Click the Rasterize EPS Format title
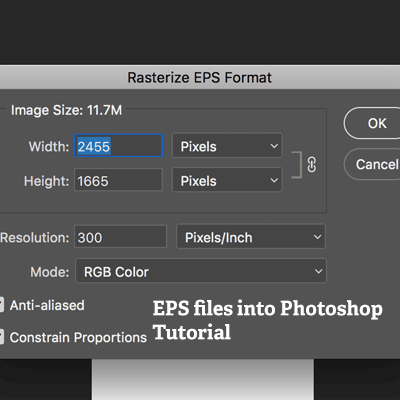Image resolution: width=400 pixels, height=400 pixels. pos(199,78)
